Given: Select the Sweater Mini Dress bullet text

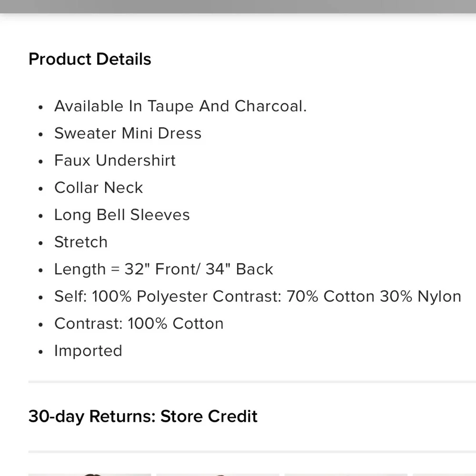Looking at the screenshot, I should (x=128, y=133).
